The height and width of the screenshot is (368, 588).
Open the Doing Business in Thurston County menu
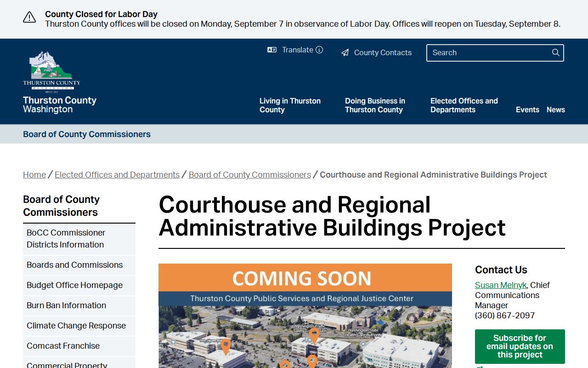point(375,105)
